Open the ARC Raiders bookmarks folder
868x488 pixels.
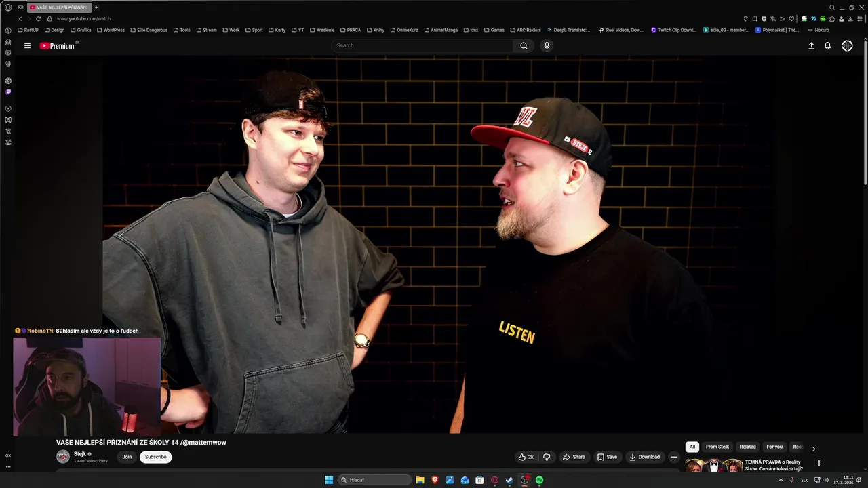point(525,30)
